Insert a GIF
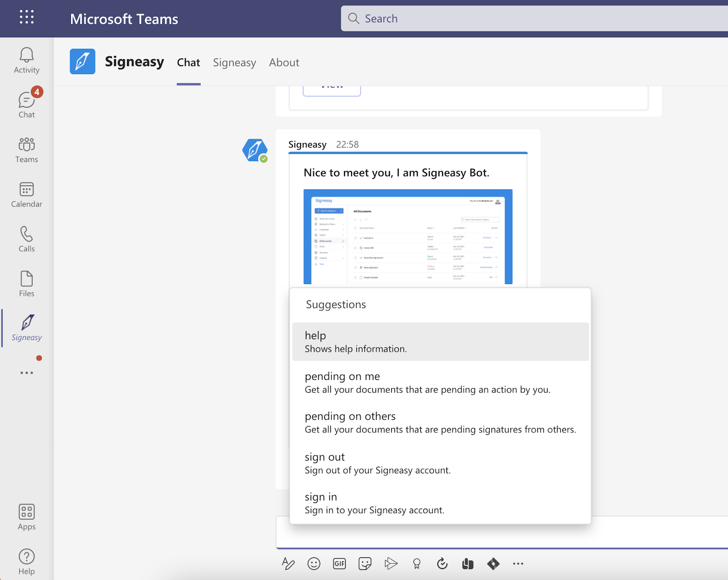 coord(339,564)
